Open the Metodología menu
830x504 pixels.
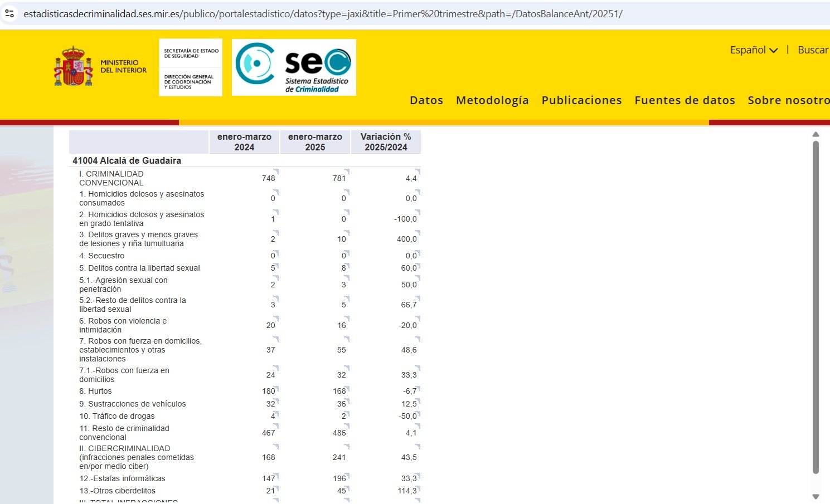[492, 100]
